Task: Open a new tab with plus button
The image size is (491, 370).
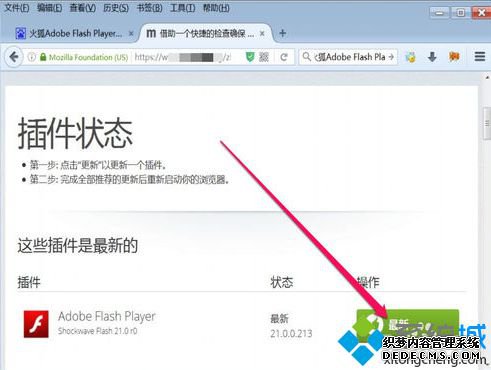Action: coord(283,33)
